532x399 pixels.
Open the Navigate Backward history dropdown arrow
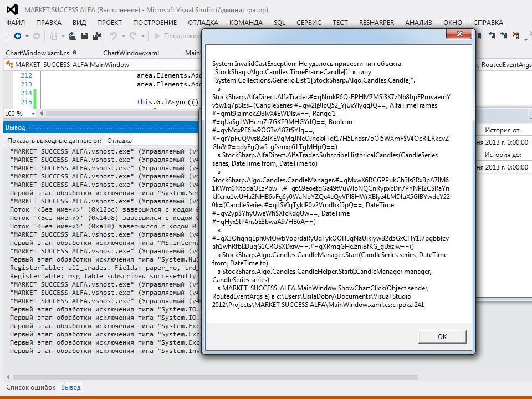[x=27, y=36]
